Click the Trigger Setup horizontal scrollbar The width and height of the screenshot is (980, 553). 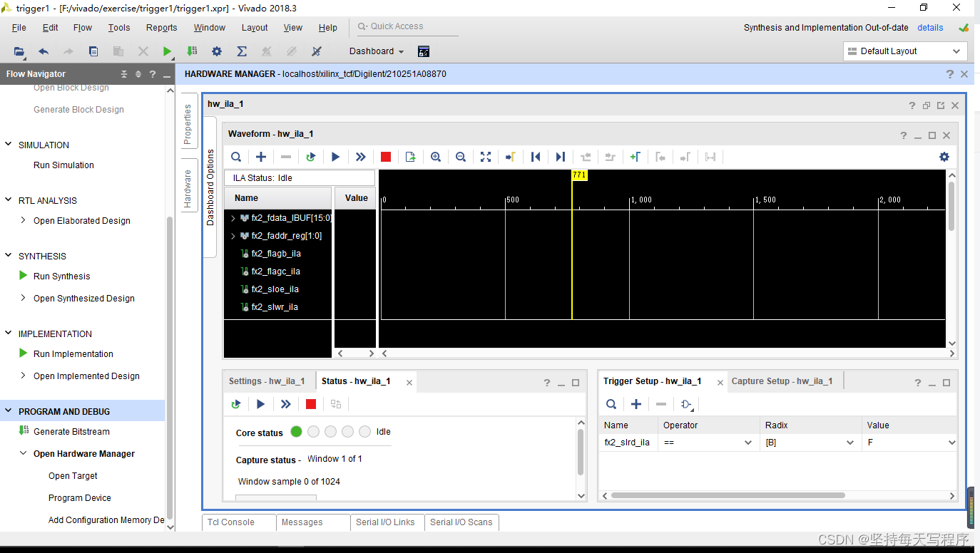728,495
